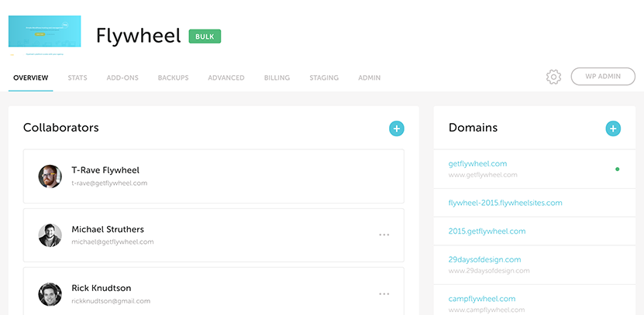Click email t-rave@getflywheel.com

point(109,183)
